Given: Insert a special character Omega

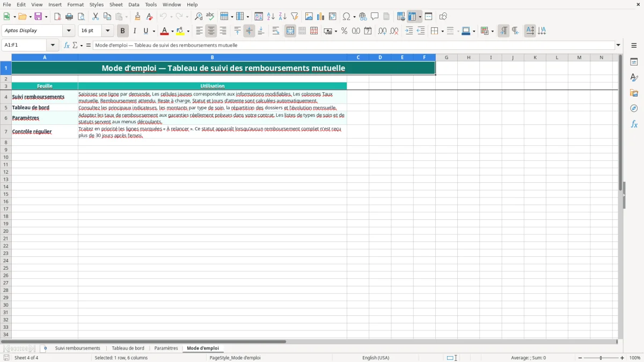Looking at the screenshot, I should [347, 17].
